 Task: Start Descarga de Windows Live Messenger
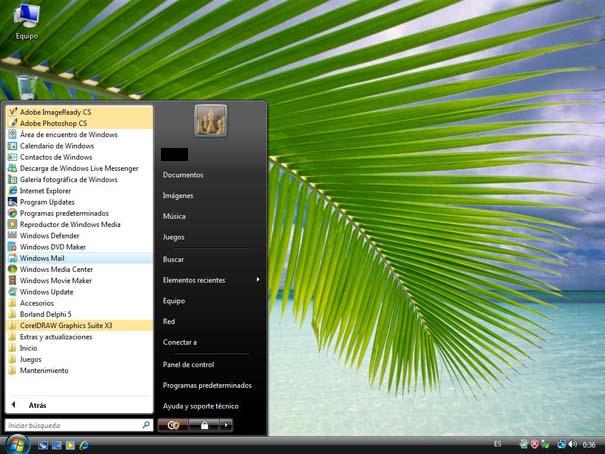point(79,168)
